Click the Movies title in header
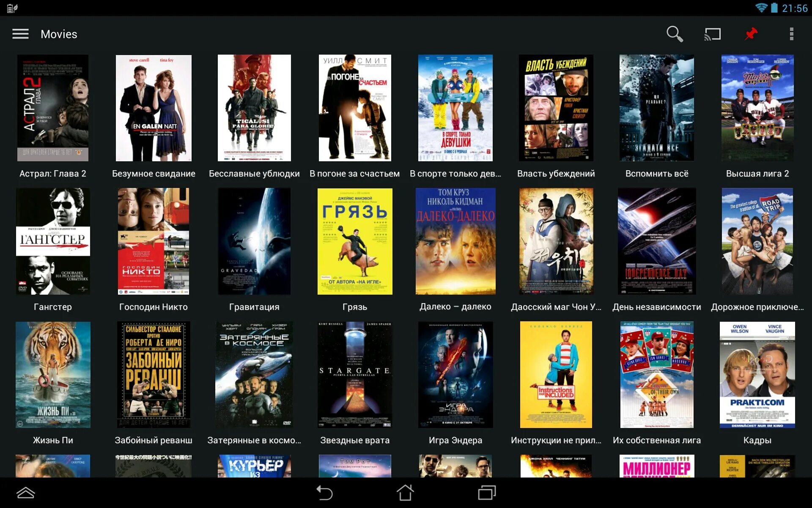Screen dimensions: 812x508 (59, 34)
